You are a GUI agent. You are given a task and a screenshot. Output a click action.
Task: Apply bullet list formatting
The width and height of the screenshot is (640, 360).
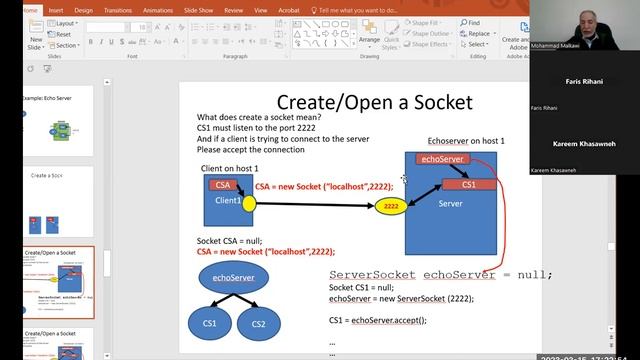click(x=196, y=27)
